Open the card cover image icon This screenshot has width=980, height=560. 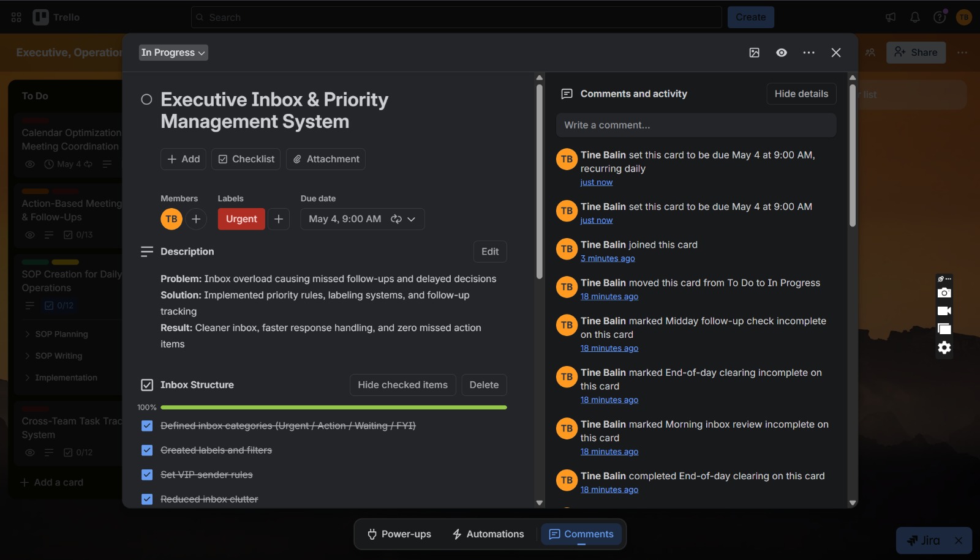(755, 53)
